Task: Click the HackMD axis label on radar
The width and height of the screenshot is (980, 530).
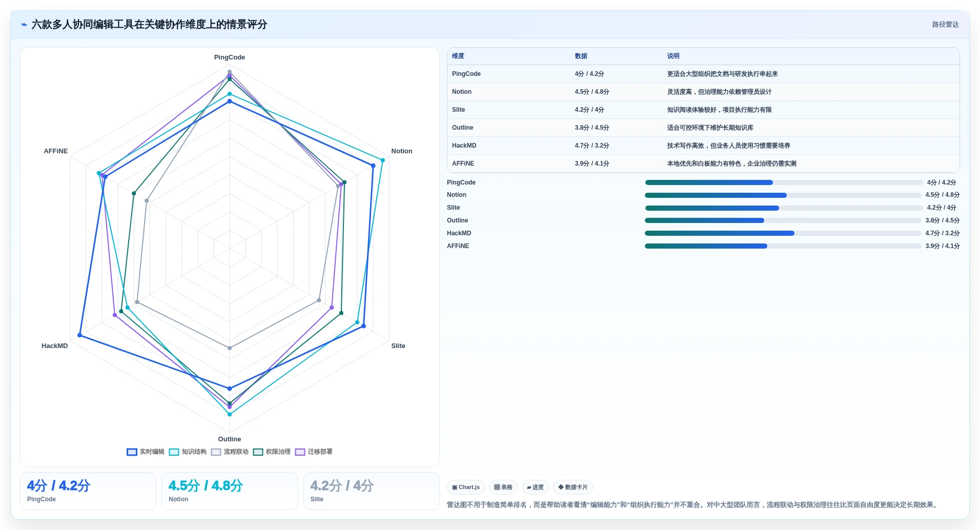Action: point(54,346)
